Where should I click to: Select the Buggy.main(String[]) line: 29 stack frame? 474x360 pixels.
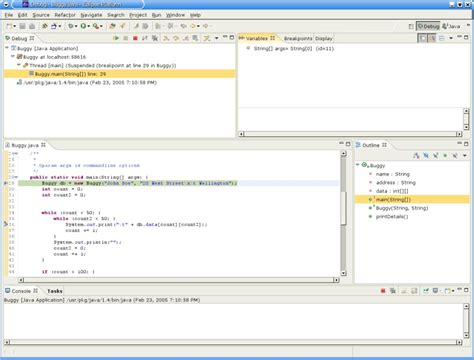point(119,74)
